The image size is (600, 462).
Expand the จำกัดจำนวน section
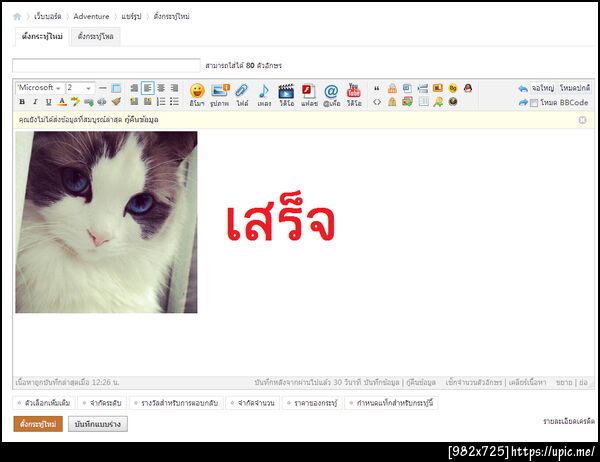pos(253,403)
